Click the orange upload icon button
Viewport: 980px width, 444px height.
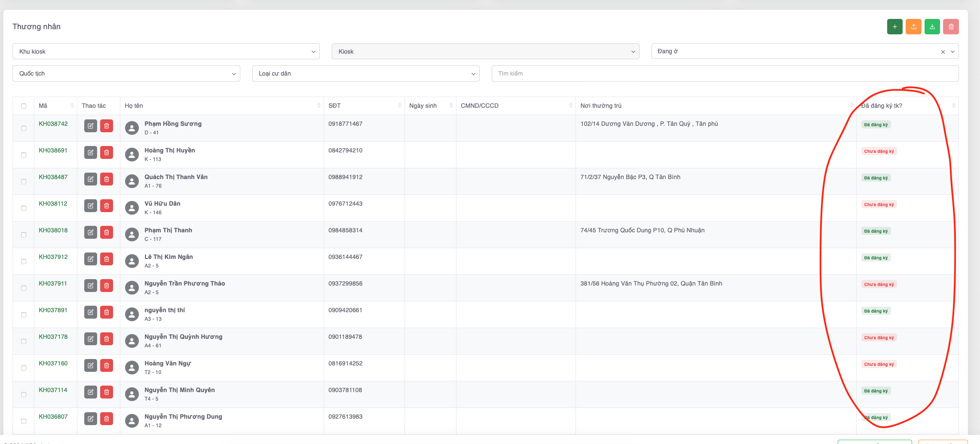click(913, 27)
